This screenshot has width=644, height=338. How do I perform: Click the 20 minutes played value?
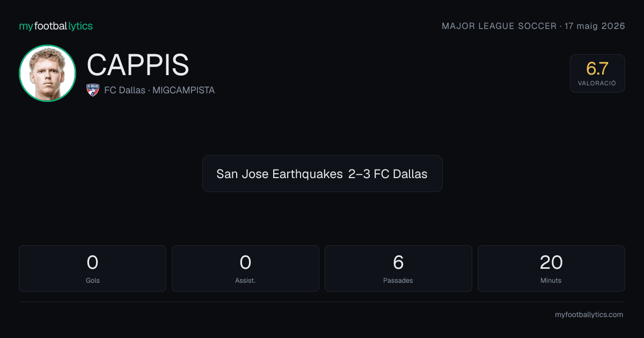coord(551,262)
